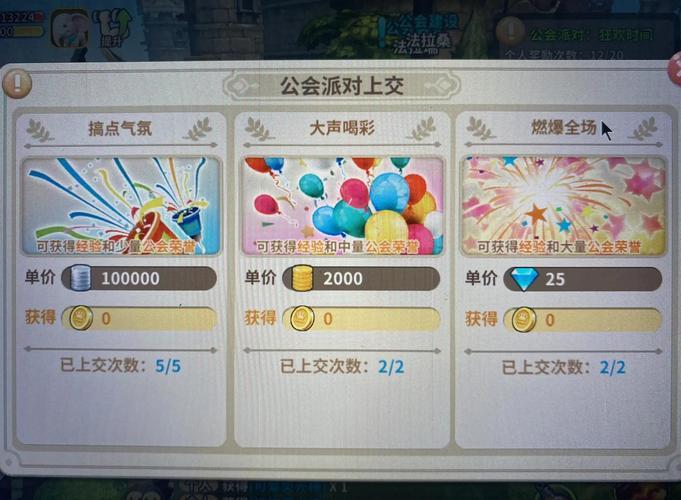
Task: Click the 25 diamond price field
Action: [582, 279]
